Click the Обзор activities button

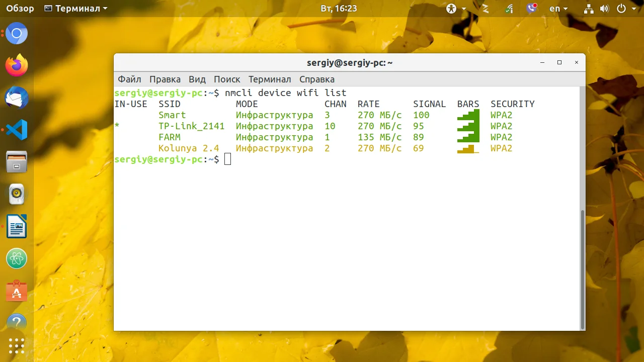pos(21,9)
